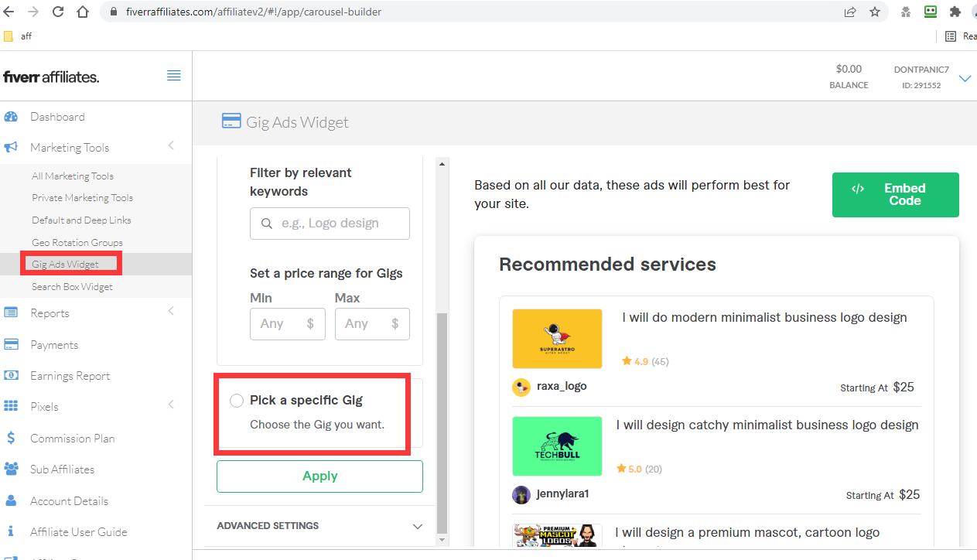Open the puzzle-piece extensions icon
Viewport: 977px width, 560px height.
coord(955,12)
